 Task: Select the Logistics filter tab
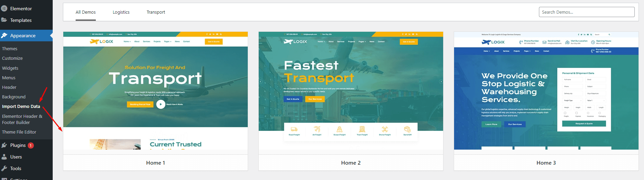pos(121,12)
